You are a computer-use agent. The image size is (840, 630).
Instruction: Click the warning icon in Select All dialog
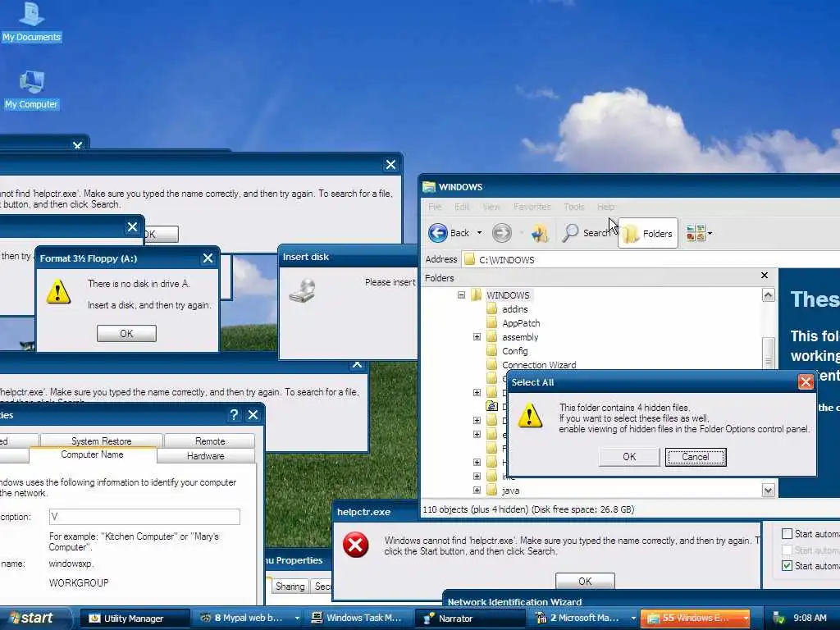[x=530, y=414]
